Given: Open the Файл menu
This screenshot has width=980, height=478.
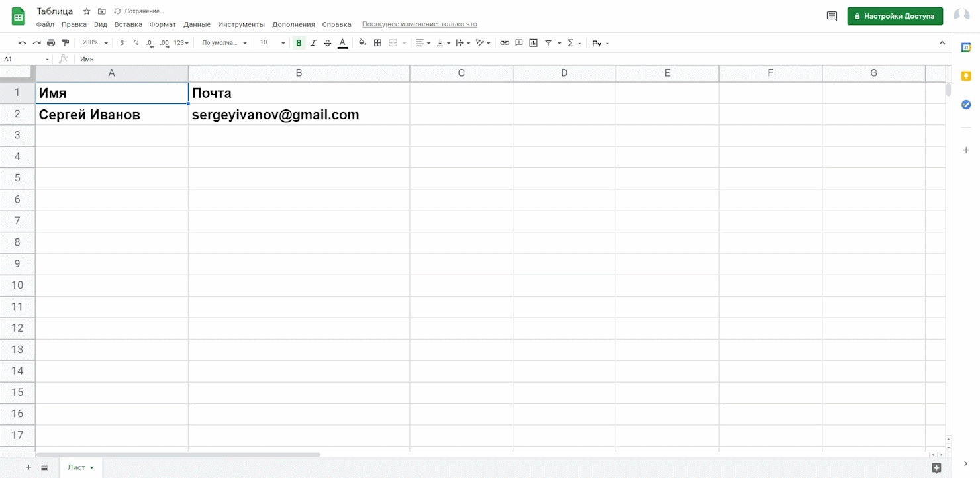Looking at the screenshot, I should tap(45, 24).
